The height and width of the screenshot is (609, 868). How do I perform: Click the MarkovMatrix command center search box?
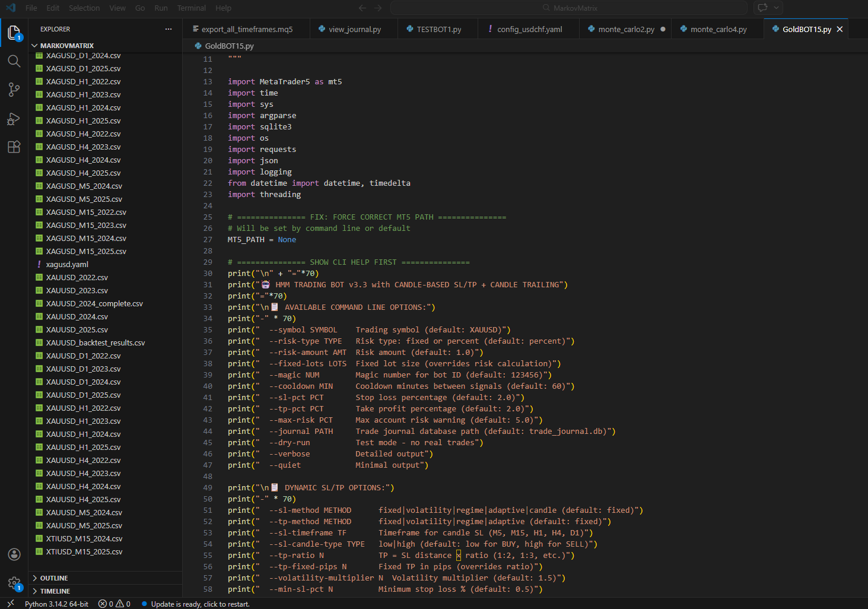[569, 8]
